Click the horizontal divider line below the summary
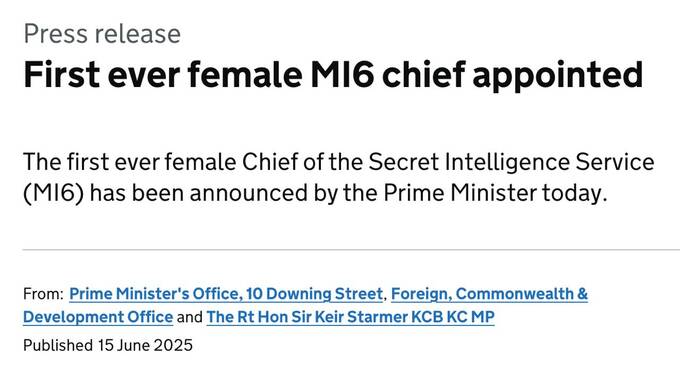The width and height of the screenshot is (680, 379). pos(351,250)
